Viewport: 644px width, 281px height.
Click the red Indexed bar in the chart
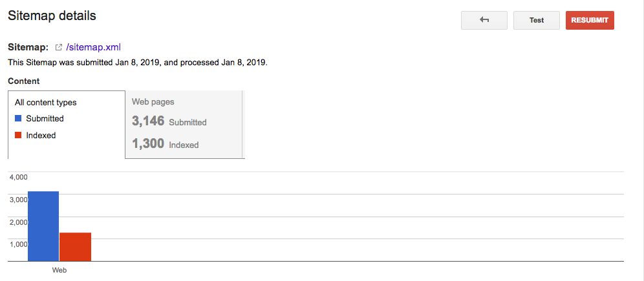point(75,247)
